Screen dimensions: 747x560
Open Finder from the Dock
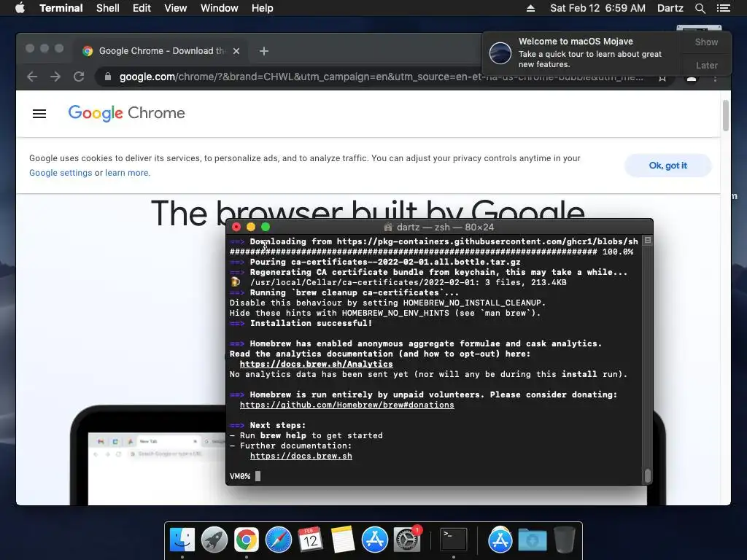pyautogui.click(x=182, y=540)
